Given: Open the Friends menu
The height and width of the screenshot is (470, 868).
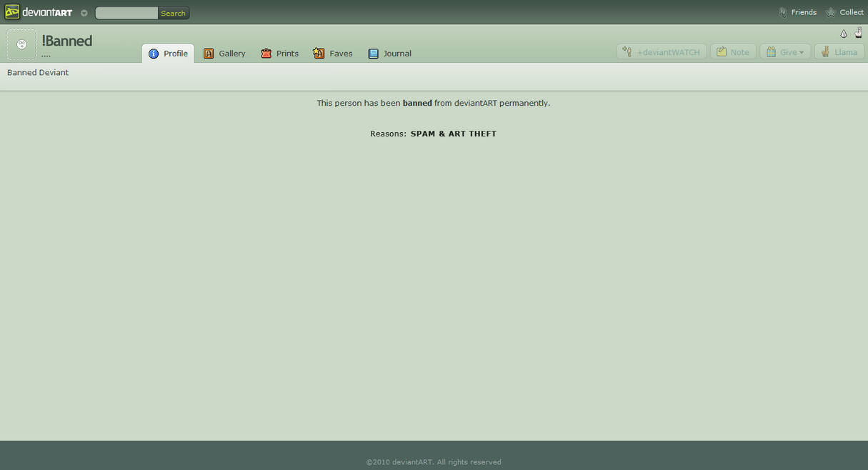Looking at the screenshot, I should pyautogui.click(x=797, y=12).
